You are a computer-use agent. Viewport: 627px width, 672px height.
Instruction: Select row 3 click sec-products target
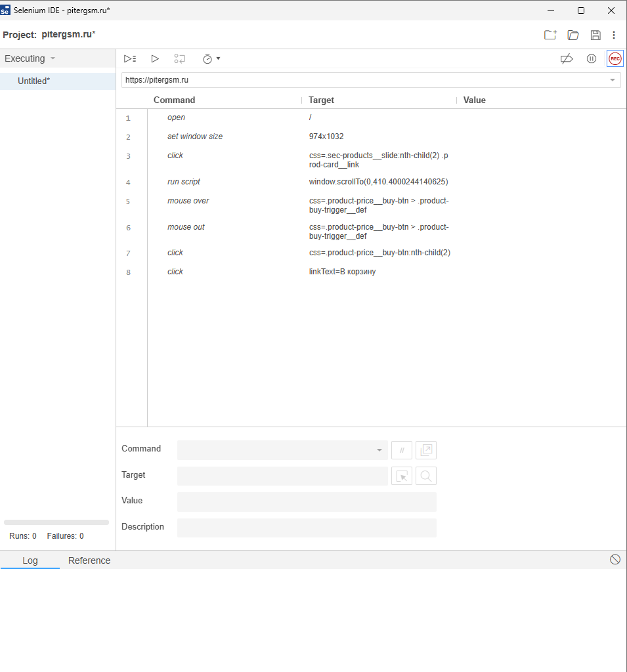(379, 160)
